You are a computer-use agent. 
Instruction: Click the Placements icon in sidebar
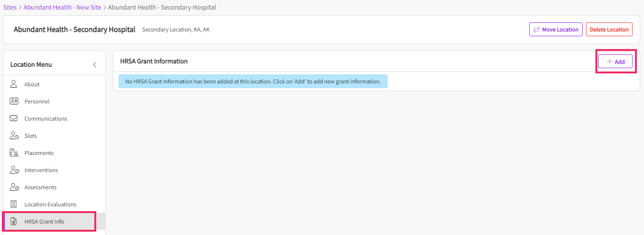[14, 153]
